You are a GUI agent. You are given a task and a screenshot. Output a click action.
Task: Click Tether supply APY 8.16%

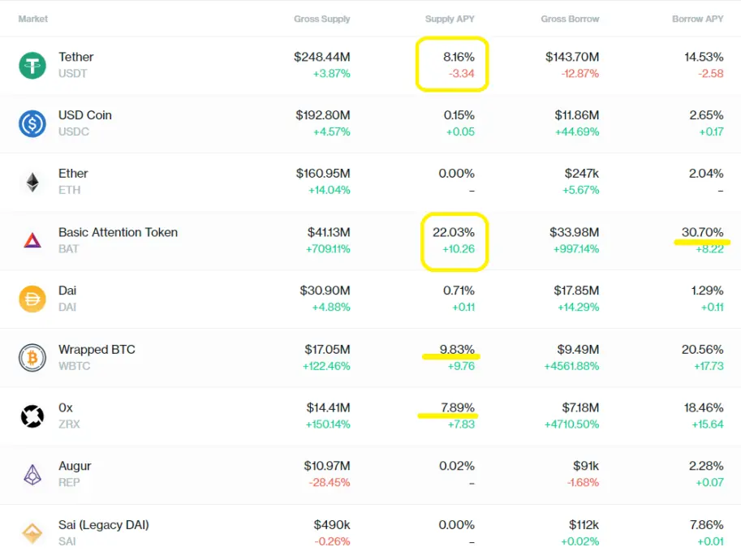pyautogui.click(x=459, y=57)
